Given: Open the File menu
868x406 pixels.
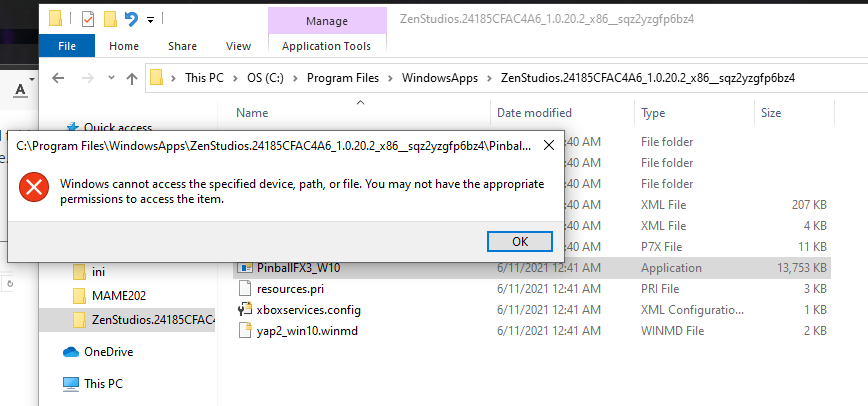Looking at the screenshot, I should click(x=67, y=46).
